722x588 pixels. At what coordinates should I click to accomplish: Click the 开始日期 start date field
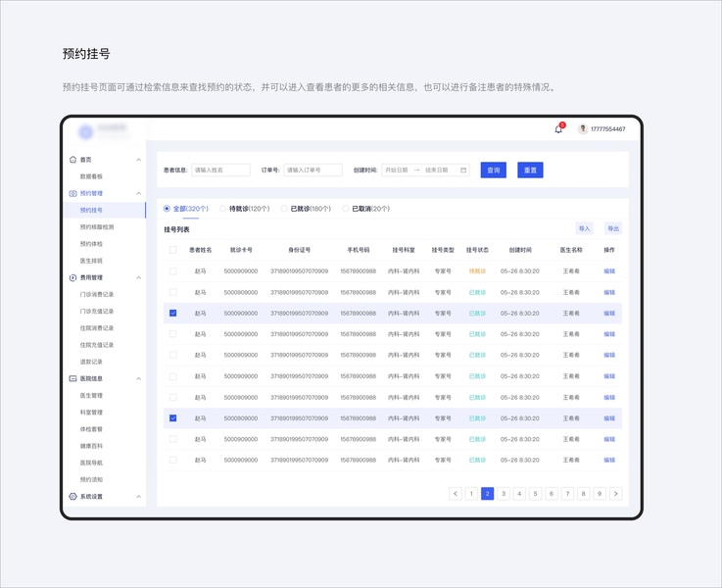tap(397, 170)
